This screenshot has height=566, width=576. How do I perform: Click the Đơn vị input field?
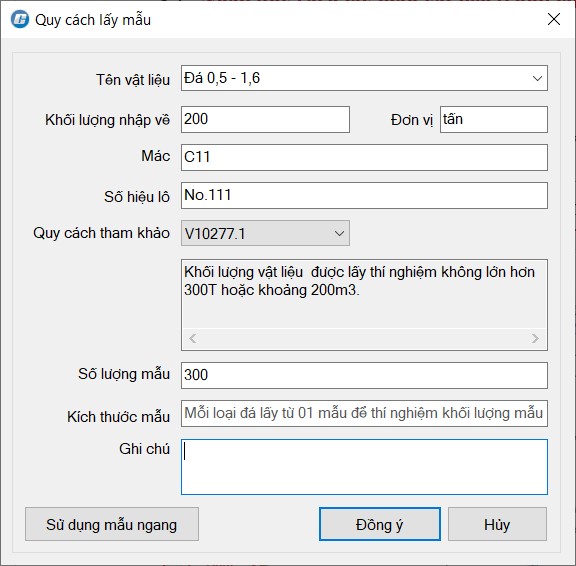[x=494, y=119]
